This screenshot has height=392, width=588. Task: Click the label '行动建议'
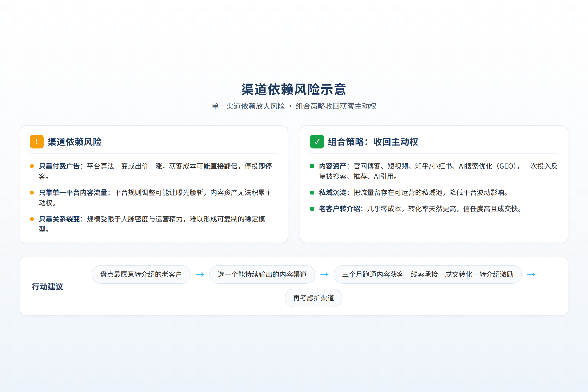coord(48,286)
